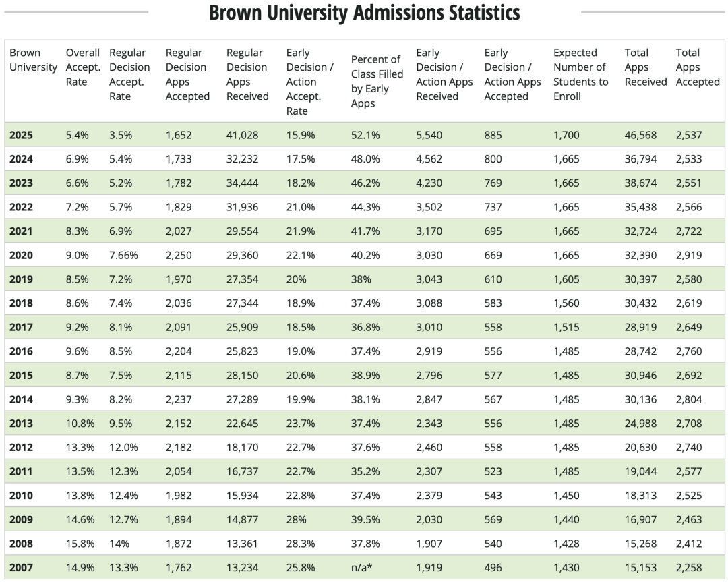Image resolution: width=728 pixels, height=582 pixels.
Task: Click the Expected Number of Students header
Action: [580, 74]
